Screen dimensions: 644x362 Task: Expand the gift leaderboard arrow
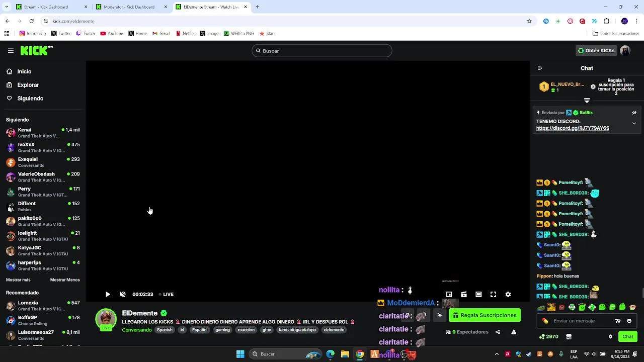587,101
